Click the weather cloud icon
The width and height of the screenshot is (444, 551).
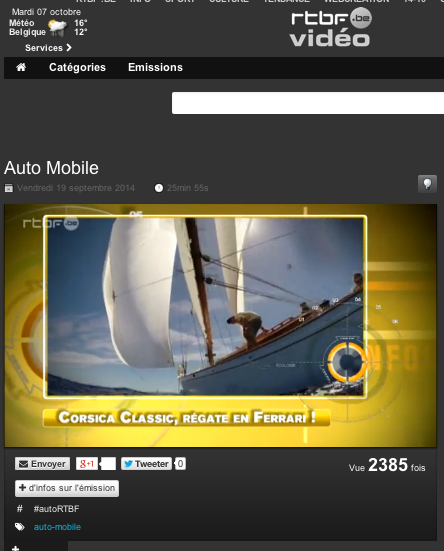click(x=58, y=28)
